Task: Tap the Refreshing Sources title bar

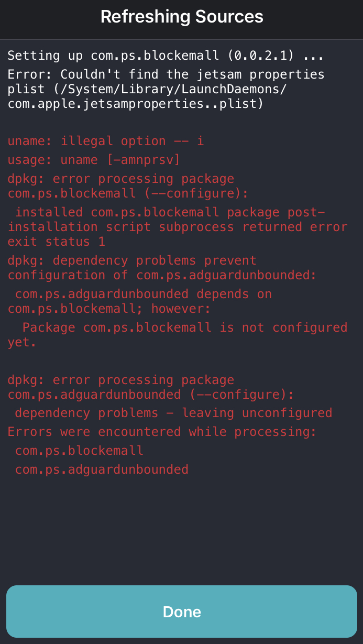Action: (x=181, y=16)
